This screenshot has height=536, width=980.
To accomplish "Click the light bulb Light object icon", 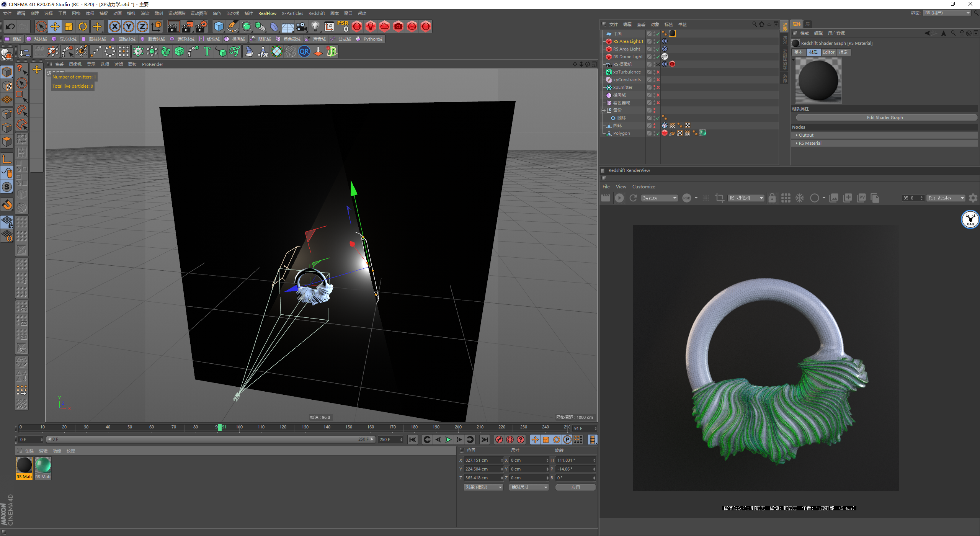I will pos(315,26).
